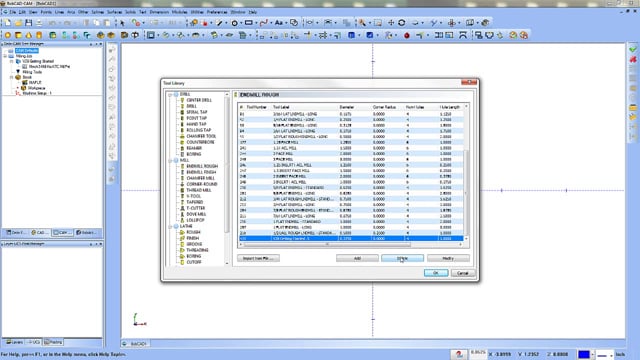Screen dimensions: 640x360
Task: Open the Dimension menu
Action: [159, 12]
